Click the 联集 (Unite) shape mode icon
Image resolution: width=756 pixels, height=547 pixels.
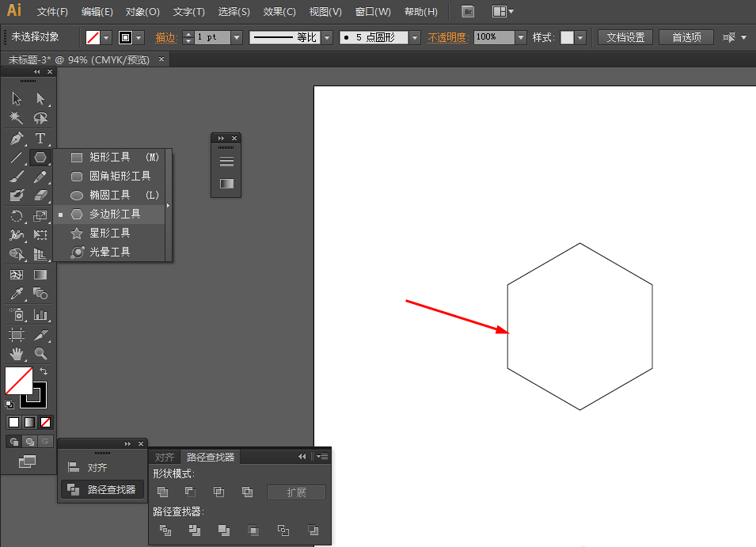click(162, 492)
